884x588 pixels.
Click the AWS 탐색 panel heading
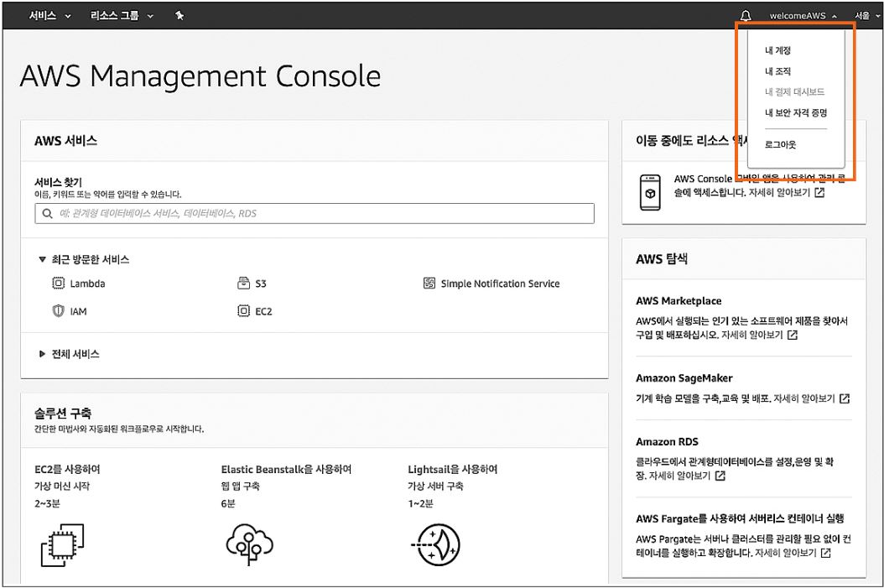(x=661, y=258)
